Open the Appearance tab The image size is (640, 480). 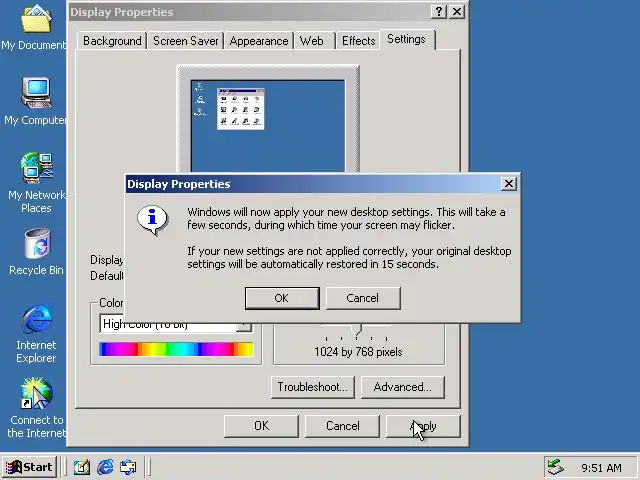point(259,41)
